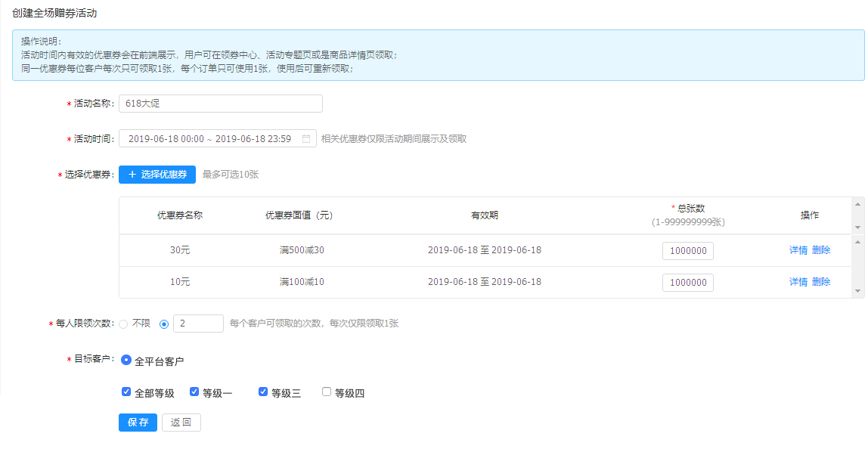The image size is (868, 449).
Task: Open 详情 for the 10元 coupon
Action: coord(798,282)
